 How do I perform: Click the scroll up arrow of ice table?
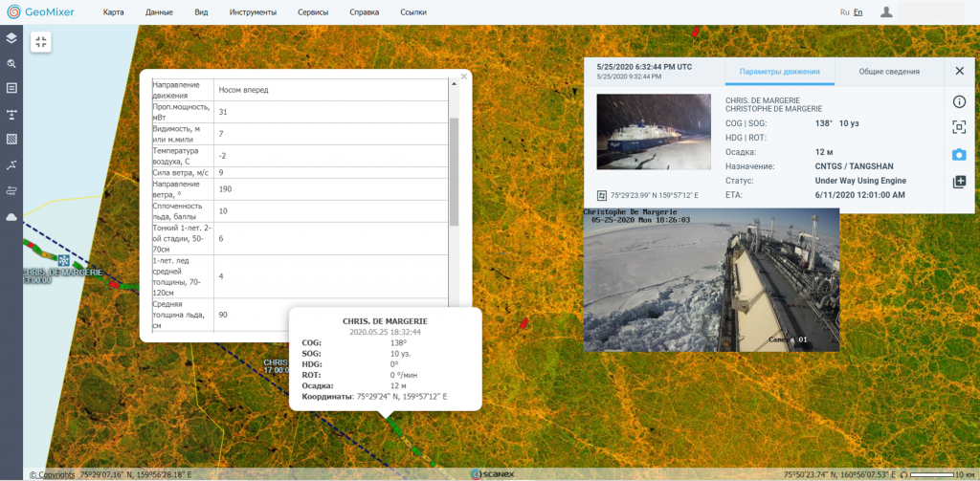tap(455, 84)
